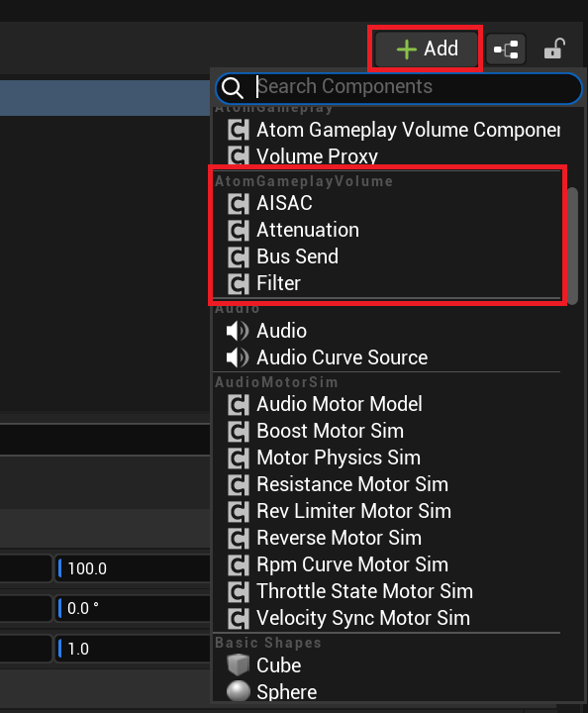The width and height of the screenshot is (588, 713).
Task: Click the Audio Curve Source speaker icon
Action: pyautogui.click(x=238, y=357)
